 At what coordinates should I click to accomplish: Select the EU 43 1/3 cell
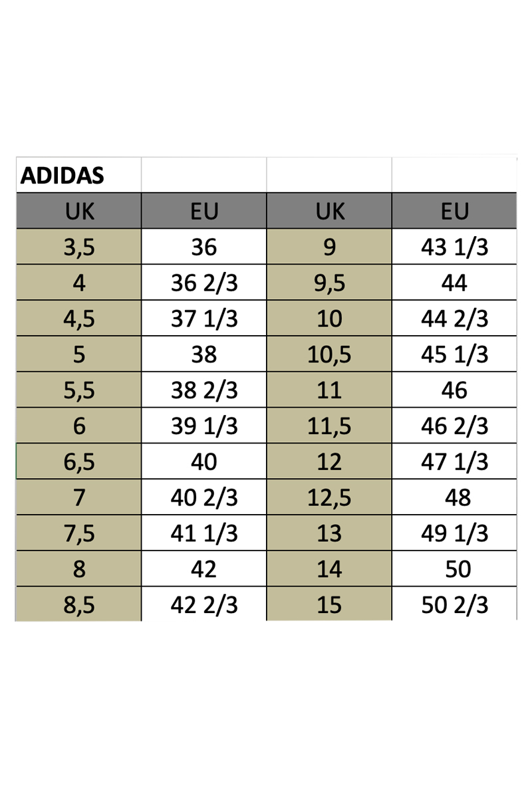pyautogui.click(x=455, y=247)
